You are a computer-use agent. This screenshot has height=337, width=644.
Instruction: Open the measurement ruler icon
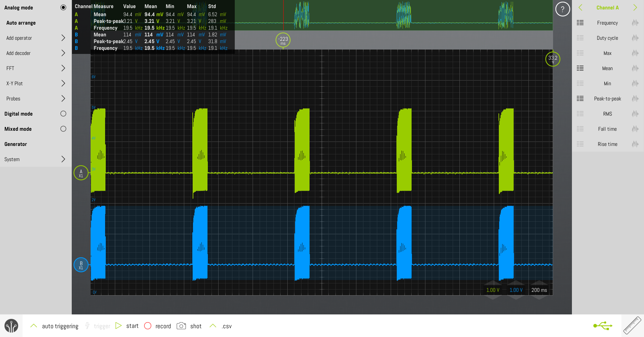coord(632,326)
